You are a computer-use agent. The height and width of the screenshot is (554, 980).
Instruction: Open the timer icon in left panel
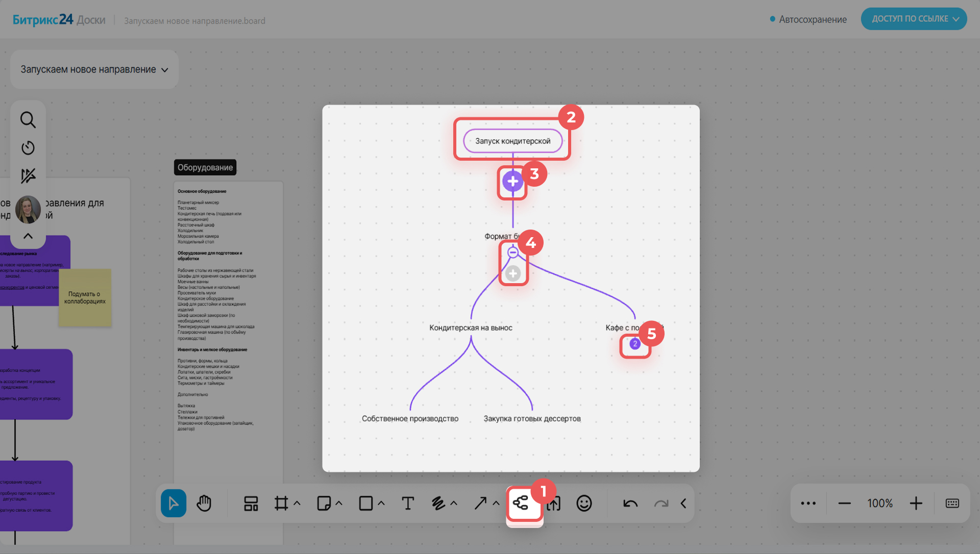(x=28, y=148)
